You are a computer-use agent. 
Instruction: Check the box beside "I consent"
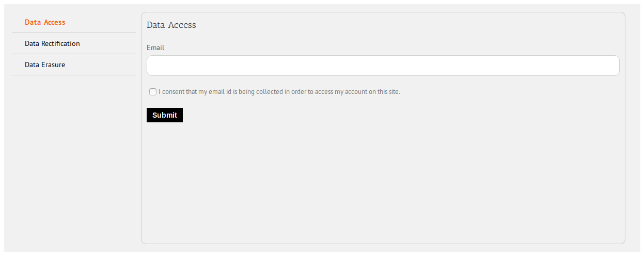[153, 92]
